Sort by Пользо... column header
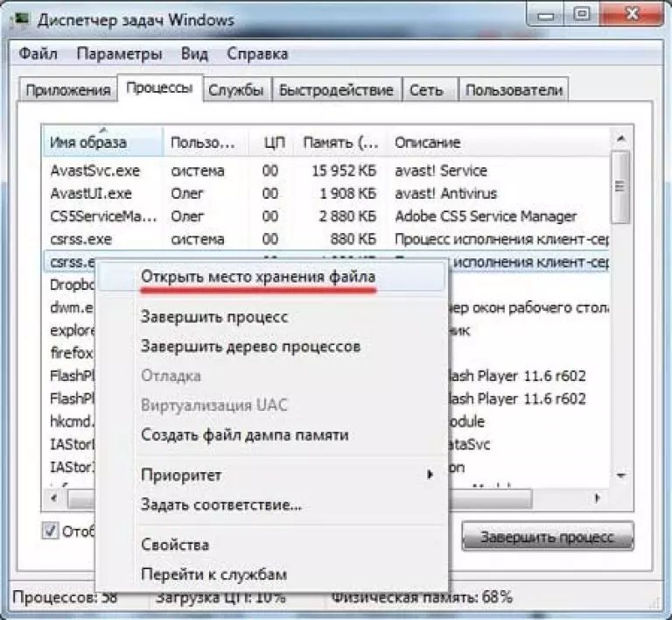The width and height of the screenshot is (672, 620). pos(206,142)
